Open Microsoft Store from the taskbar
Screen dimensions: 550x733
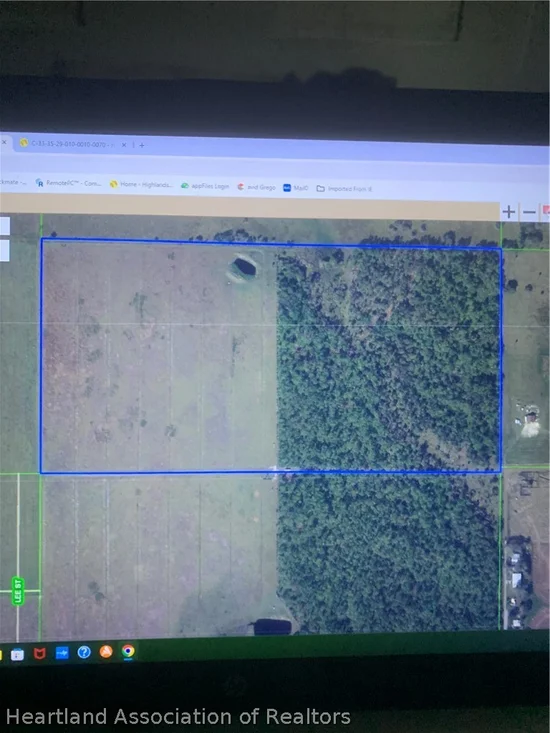(17, 654)
